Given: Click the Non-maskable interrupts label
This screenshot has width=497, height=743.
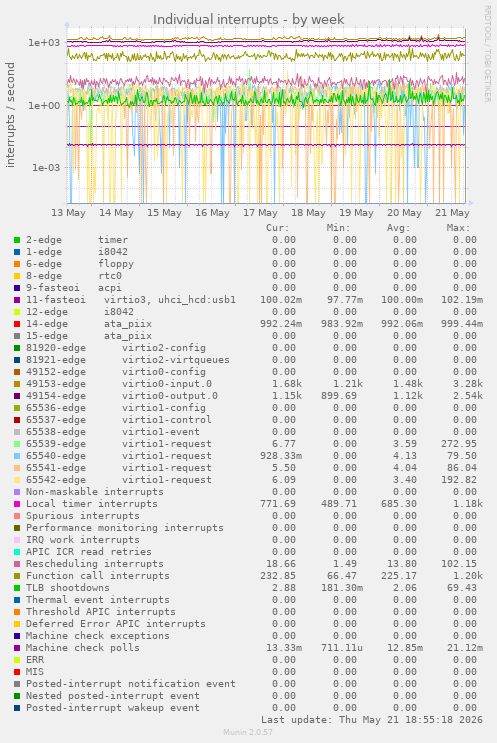Looking at the screenshot, I should [94, 492].
